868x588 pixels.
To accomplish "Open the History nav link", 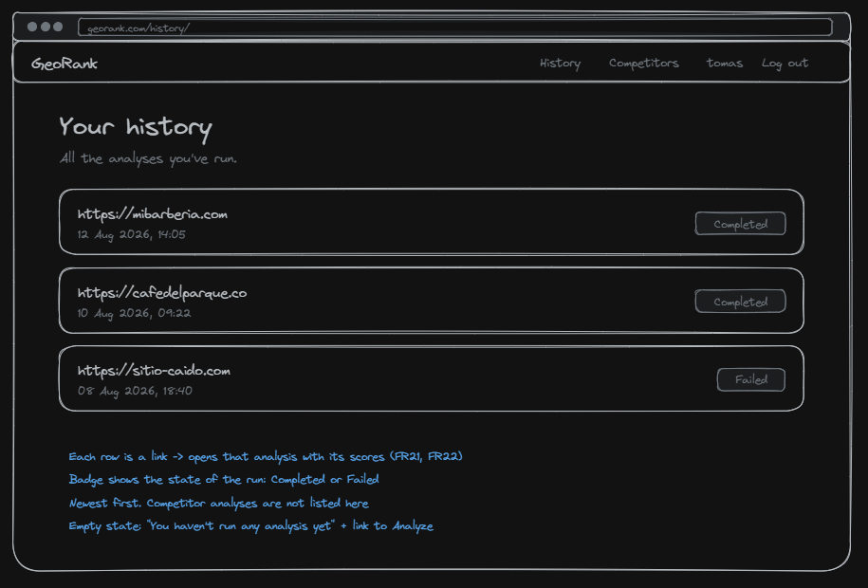I will click(561, 64).
